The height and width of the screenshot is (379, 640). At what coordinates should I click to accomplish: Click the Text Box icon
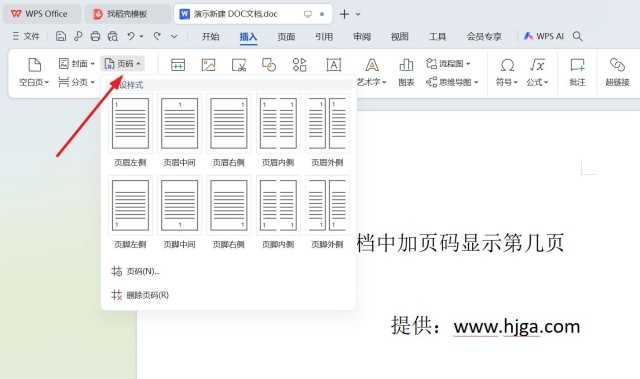[333, 65]
